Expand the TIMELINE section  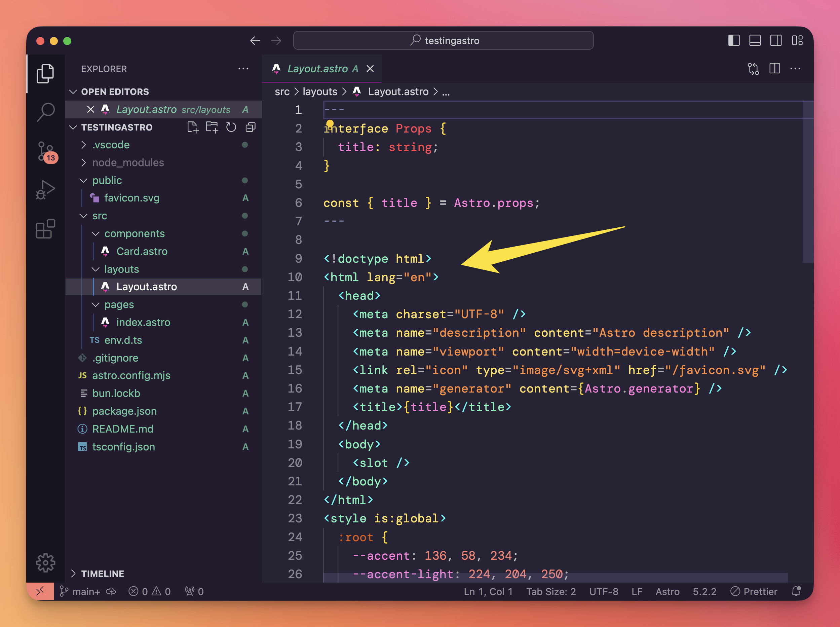point(103,574)
